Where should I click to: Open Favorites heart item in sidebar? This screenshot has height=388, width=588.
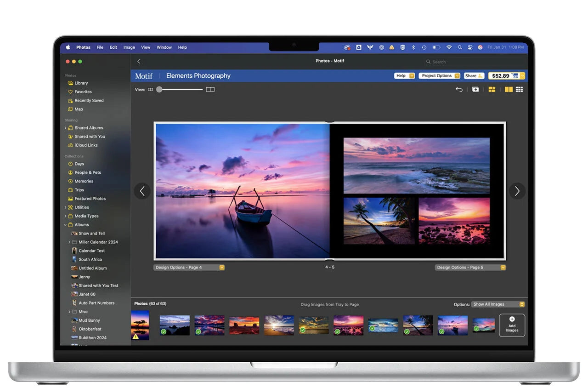79,92
